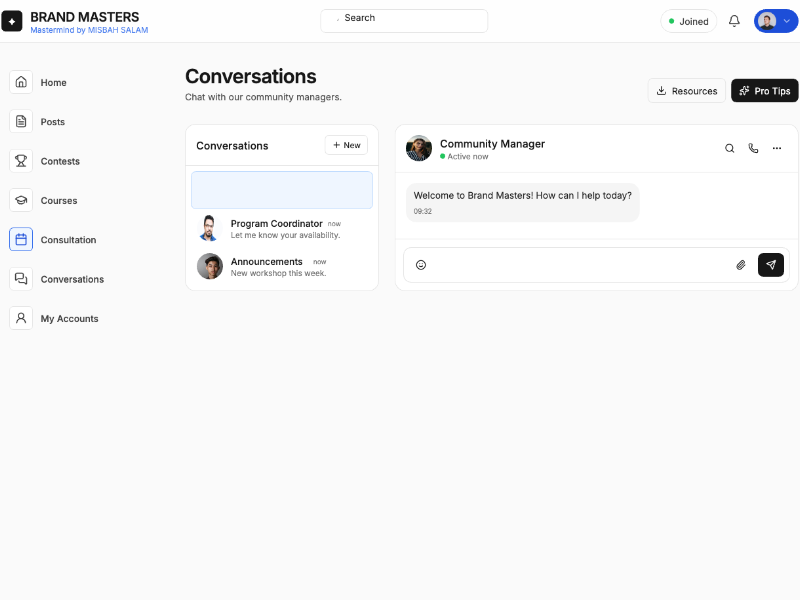The width and height of the screenshot is (800, 600).
Task: Navigate to Contests in sidebar
Action: (x=59, y=161)
